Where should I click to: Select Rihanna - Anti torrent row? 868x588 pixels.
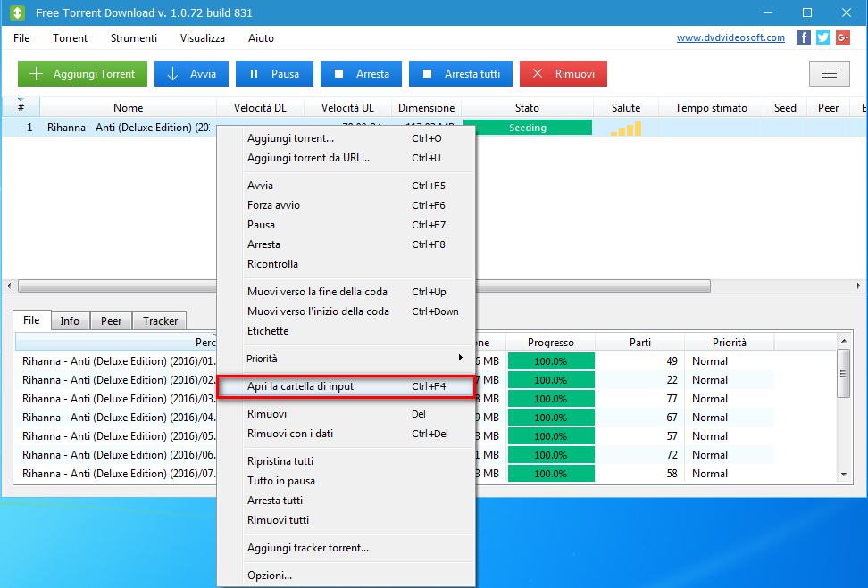(x=434, y=128)
